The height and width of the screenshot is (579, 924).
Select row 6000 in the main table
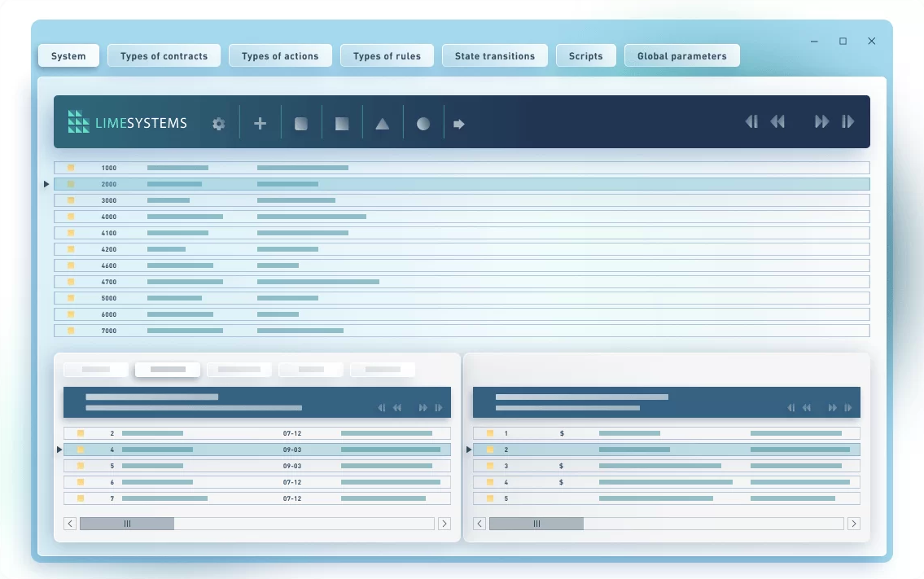coord(462,314)
